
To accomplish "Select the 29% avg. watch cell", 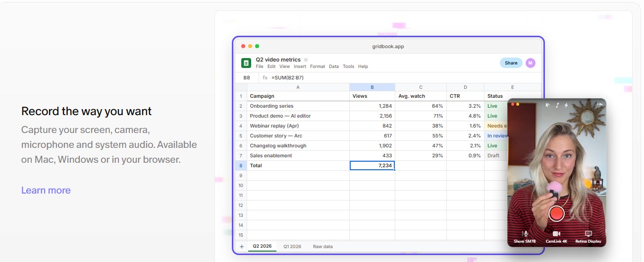I will (421, 156).
